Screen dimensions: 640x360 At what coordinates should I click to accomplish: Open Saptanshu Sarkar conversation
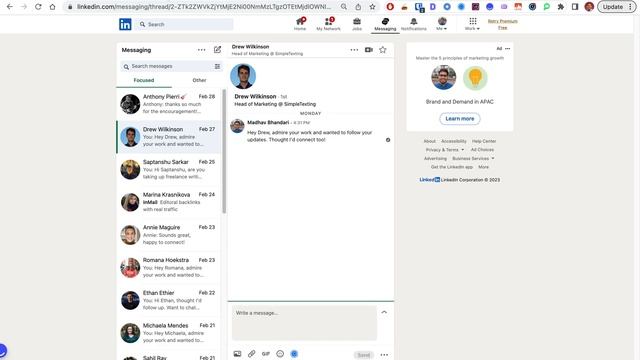tap(168, 169)
